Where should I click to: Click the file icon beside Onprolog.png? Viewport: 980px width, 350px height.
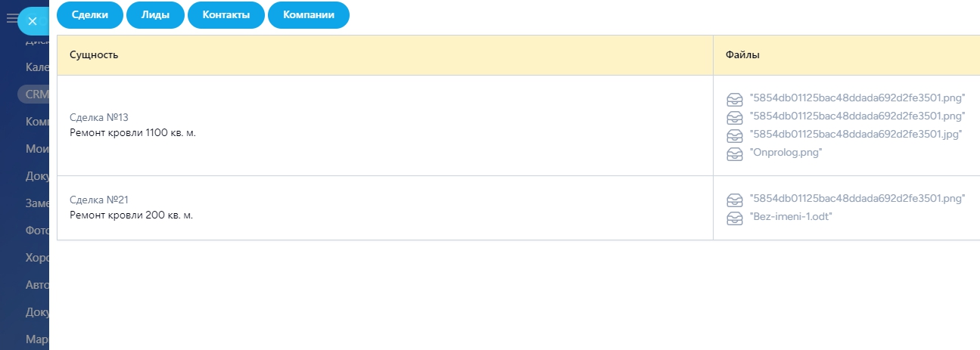(x=734, y=153)
